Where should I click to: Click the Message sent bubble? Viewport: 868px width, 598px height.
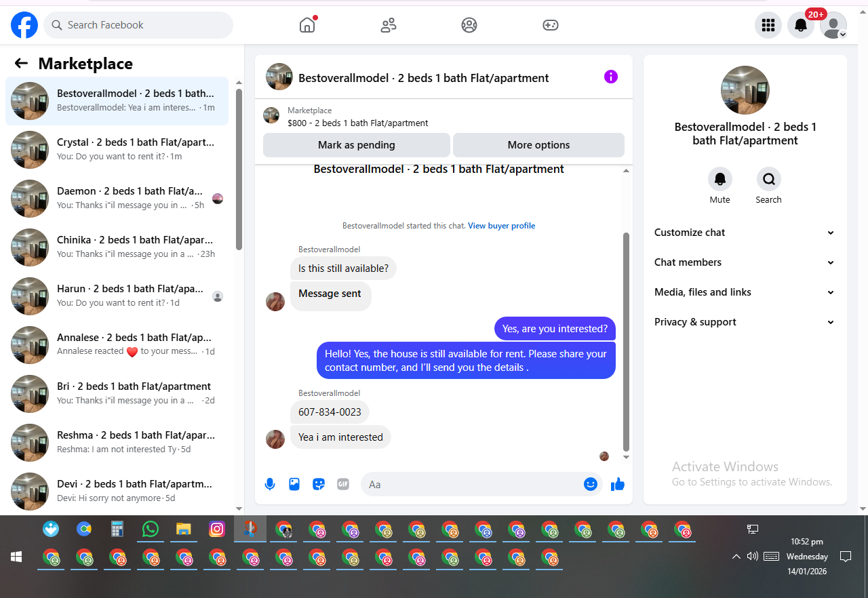pos(331,296)
